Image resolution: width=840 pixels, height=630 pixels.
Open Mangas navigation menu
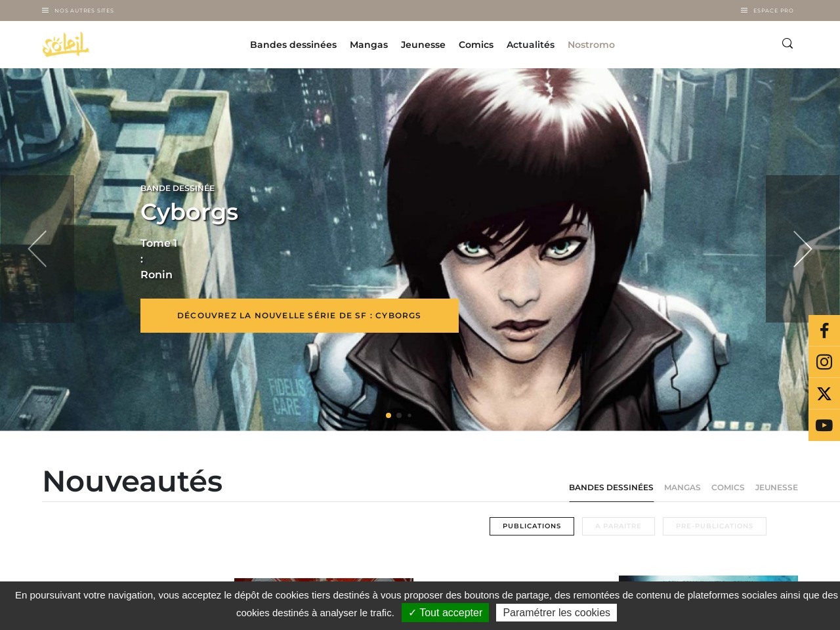tap(369, 45)
